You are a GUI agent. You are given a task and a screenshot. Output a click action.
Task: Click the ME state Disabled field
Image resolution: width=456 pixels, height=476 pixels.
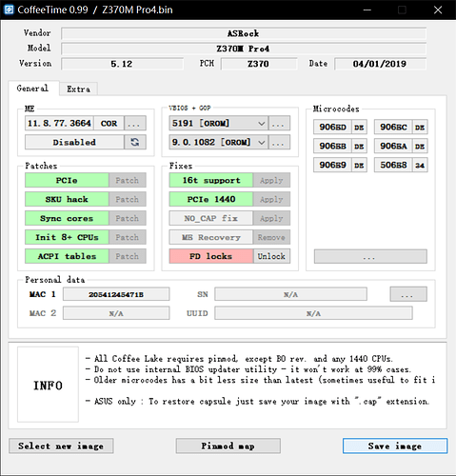[x=74, y=142]
